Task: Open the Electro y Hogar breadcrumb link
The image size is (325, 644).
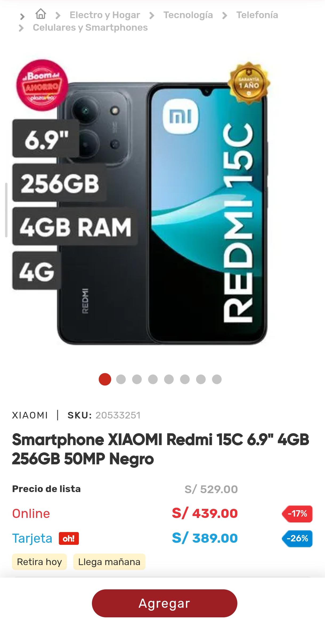Action: click(105, 15)
